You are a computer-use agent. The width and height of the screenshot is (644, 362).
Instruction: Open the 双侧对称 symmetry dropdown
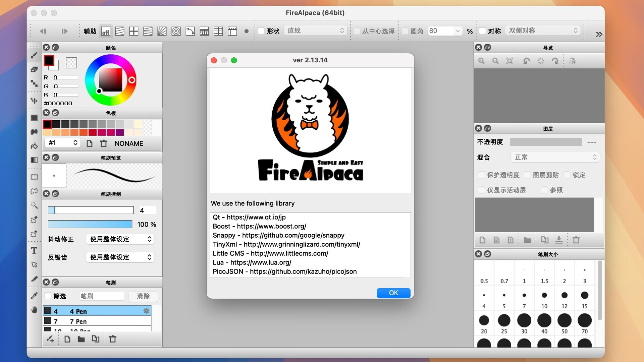[542, 31]
